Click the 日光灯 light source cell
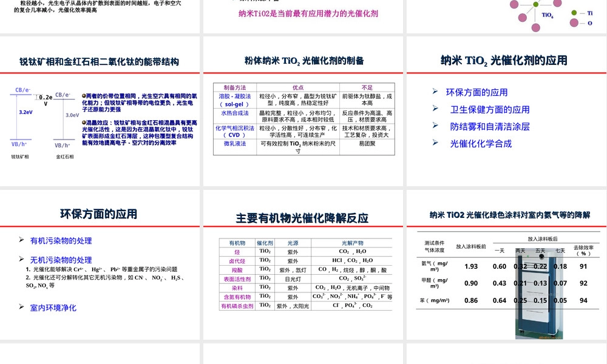This screenshot has width=607, height=364. (293, 279)
